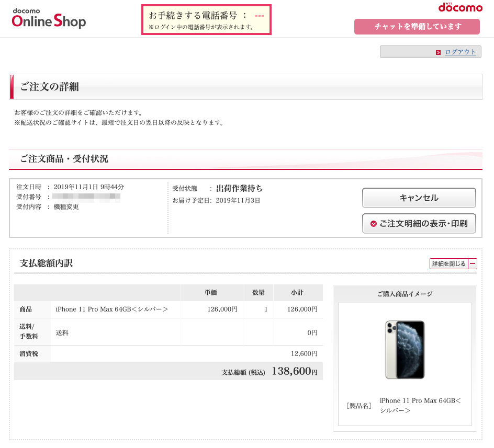
Task: Select the お手続きする電話番号 box
Action: [x=206, y=20]
